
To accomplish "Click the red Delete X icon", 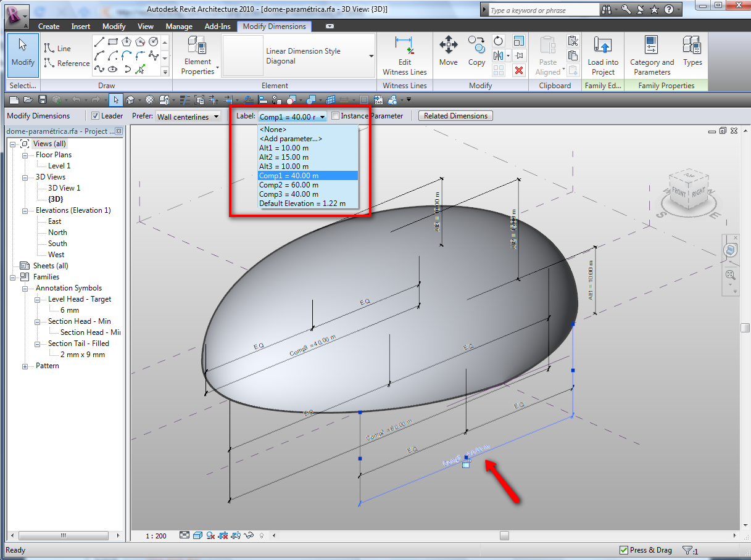I will click(519, 70).
